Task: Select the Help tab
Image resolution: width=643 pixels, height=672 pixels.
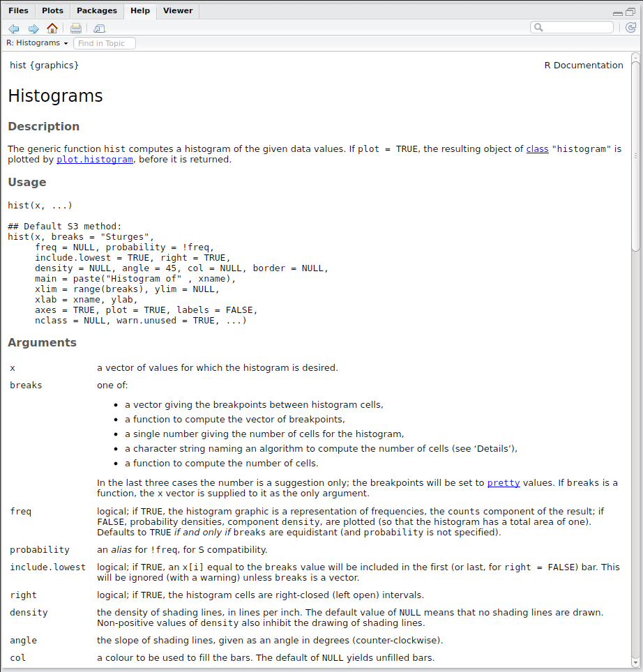Action: [x=140, y=10]
